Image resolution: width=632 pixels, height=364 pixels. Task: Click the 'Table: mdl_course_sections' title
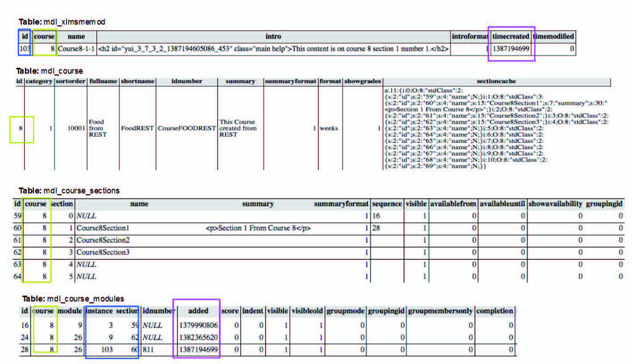coord(69,191)
